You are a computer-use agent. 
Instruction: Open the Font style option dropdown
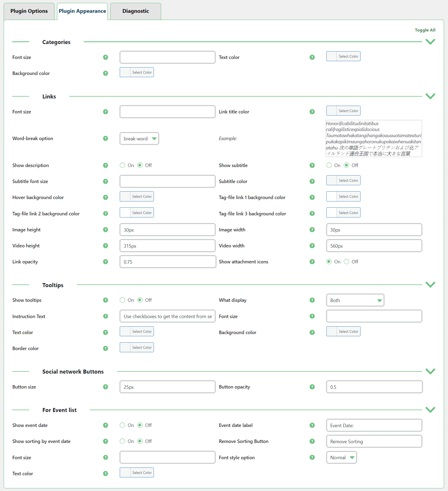click(341, 458)
